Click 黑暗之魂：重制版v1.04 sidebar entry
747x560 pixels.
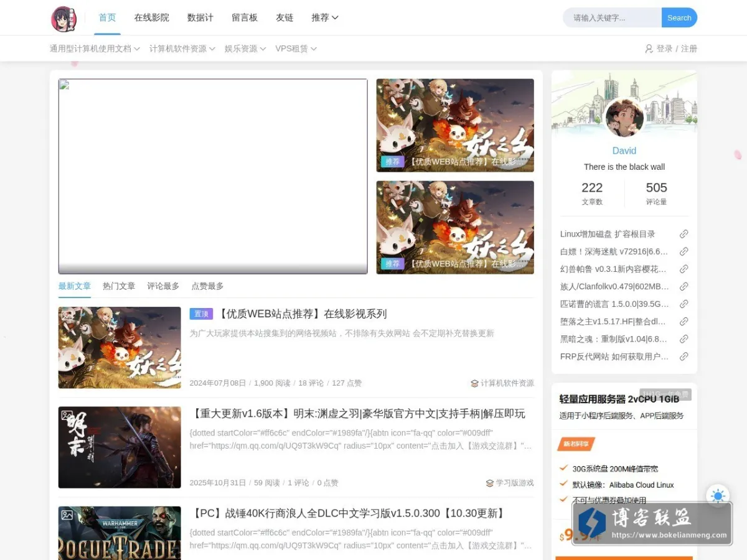(x=614, y=338)
